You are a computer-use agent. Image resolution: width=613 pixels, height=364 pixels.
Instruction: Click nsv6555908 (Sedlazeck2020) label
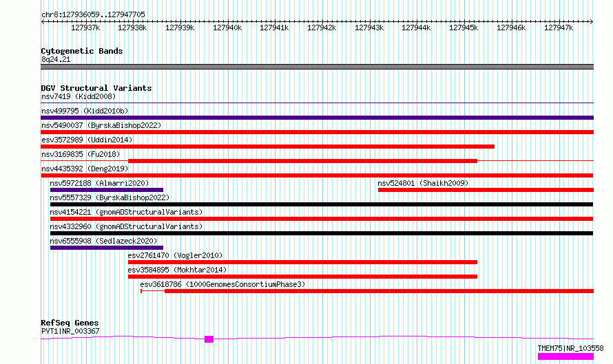(x=103, y=241)
